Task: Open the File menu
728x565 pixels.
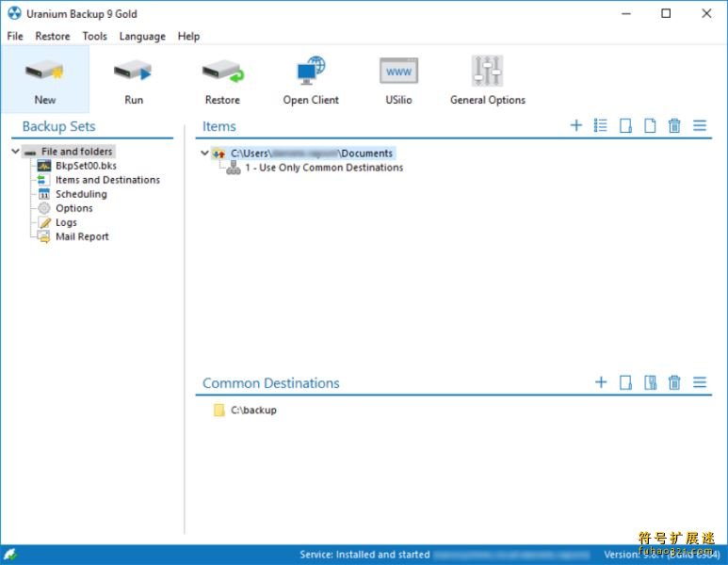Action: (15, 36)
